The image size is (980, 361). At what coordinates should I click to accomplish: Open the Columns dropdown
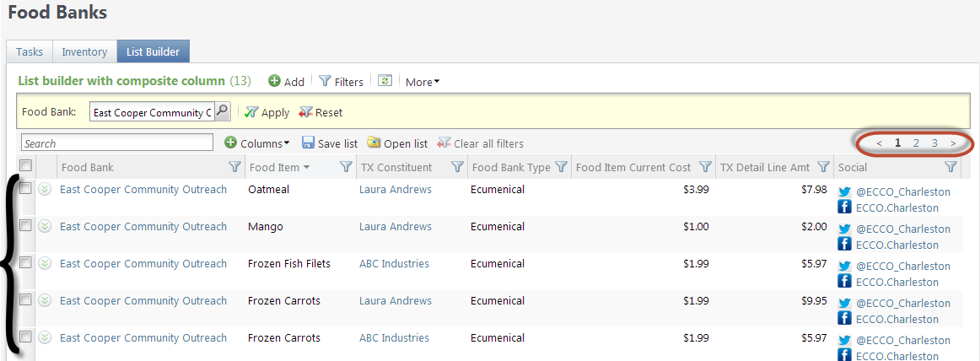coord(257,143)
